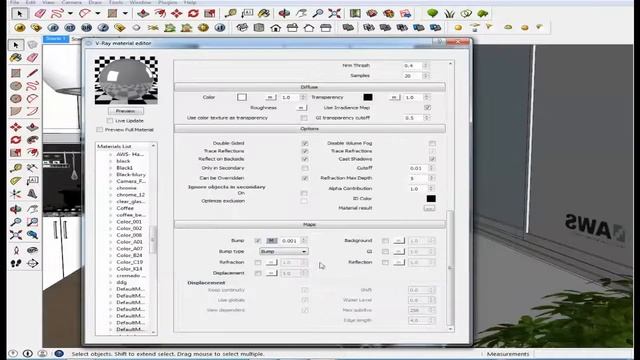640x360 pixels.
Task: Add V-Ray sphere light yellow ball icon
Action: [458, 28]
